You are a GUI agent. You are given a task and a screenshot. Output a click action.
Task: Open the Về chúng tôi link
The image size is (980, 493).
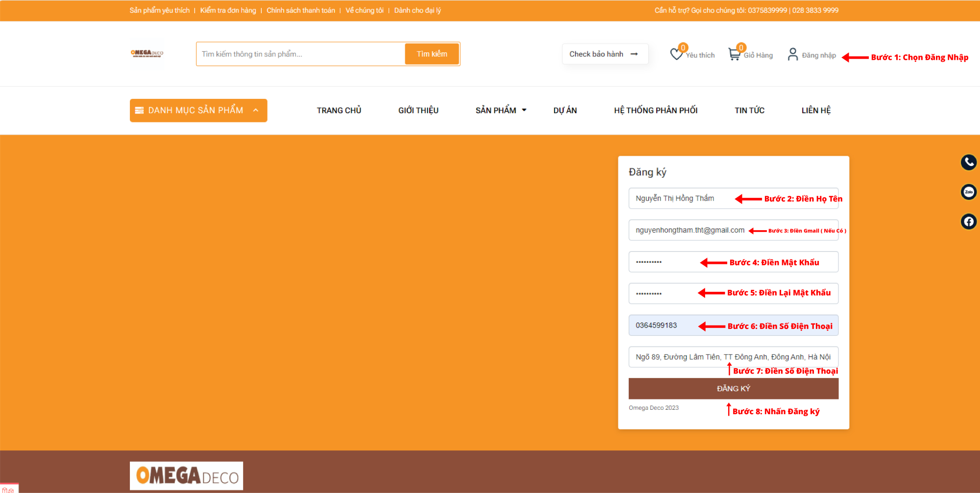tap(365, 10)
